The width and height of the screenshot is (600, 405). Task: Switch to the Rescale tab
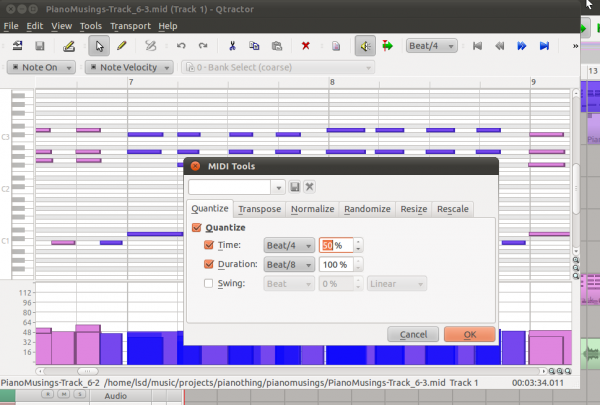tap(453, 209)
